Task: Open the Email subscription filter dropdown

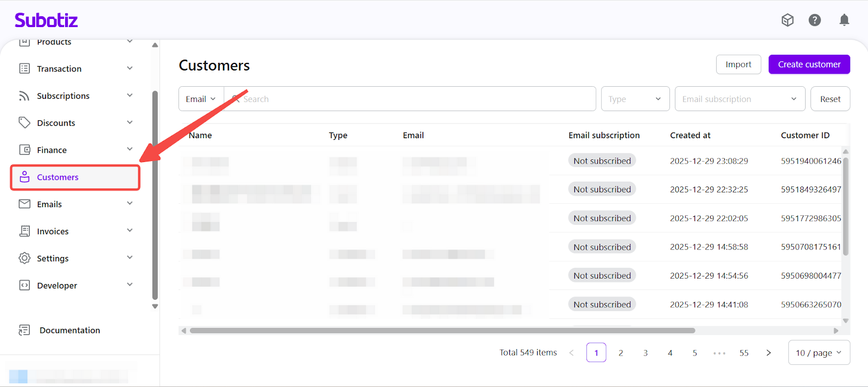Action: (739, 99)
